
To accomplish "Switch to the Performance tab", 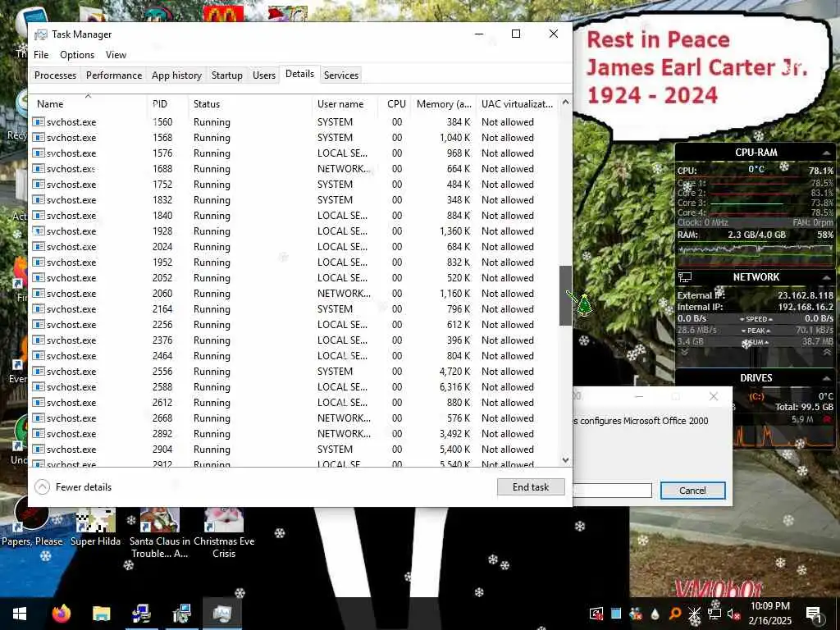I will point(114,75).
